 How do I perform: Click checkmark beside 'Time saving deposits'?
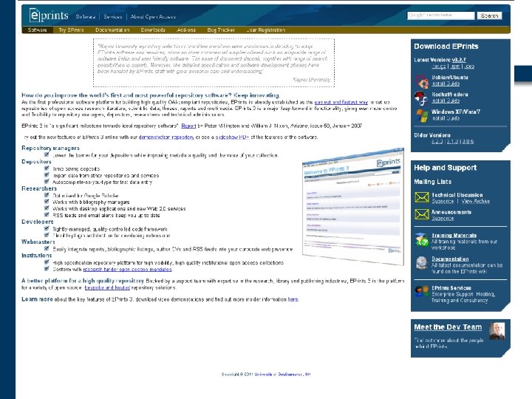coord(47,168)
